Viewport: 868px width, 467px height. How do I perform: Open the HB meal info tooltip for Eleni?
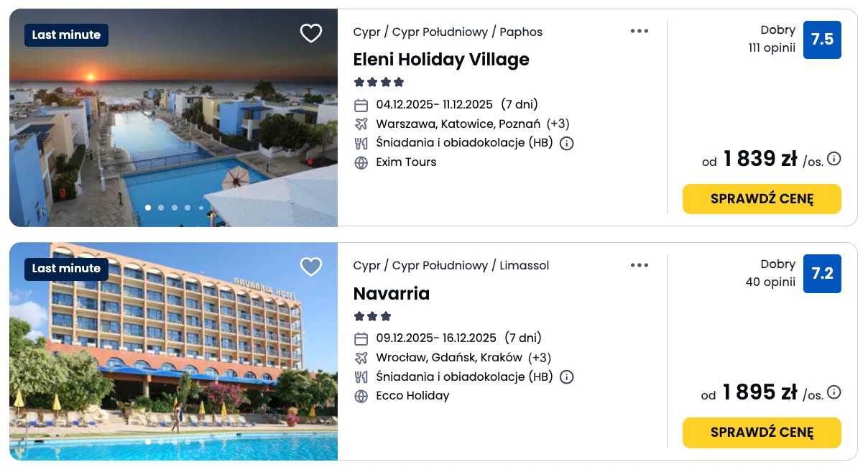[567, 143]
